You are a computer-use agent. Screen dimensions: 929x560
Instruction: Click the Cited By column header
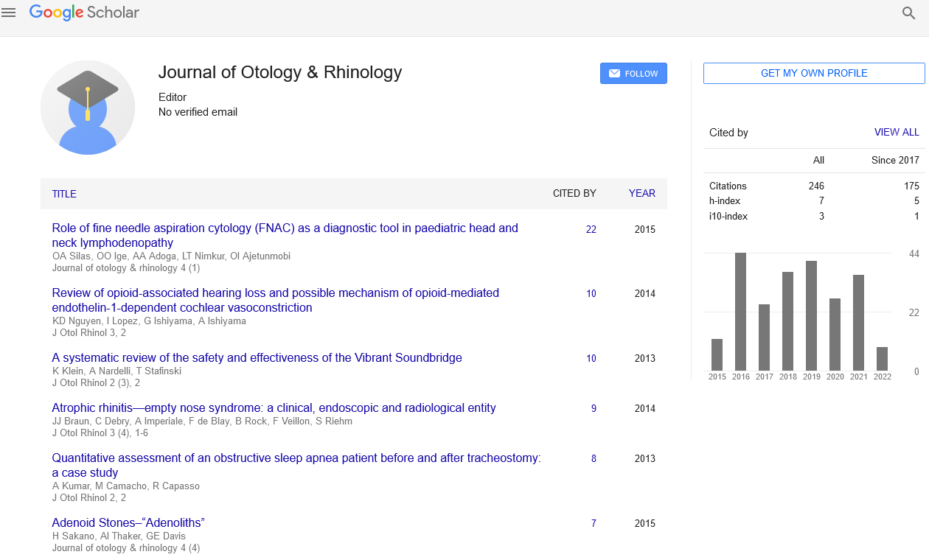point(574,193)
